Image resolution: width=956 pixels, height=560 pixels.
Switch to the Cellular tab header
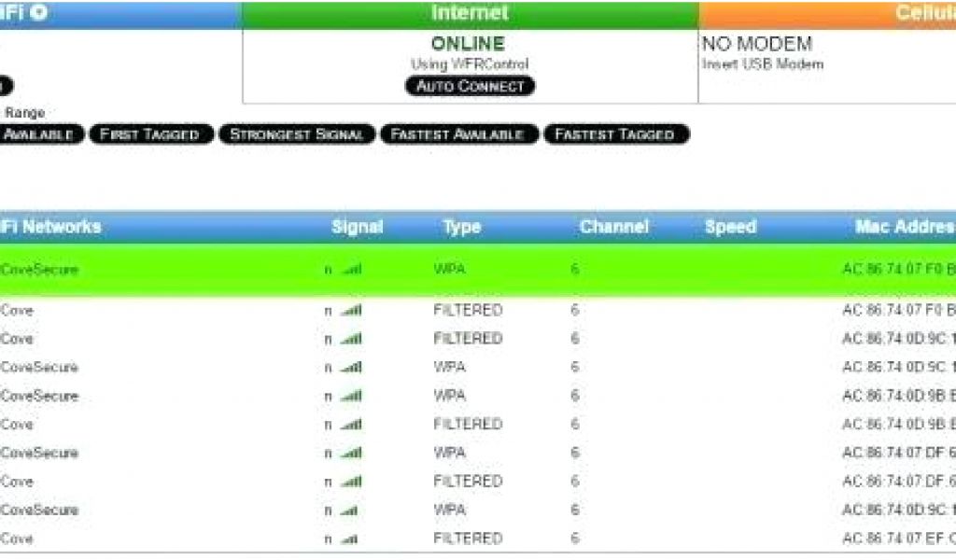point(922,14)
